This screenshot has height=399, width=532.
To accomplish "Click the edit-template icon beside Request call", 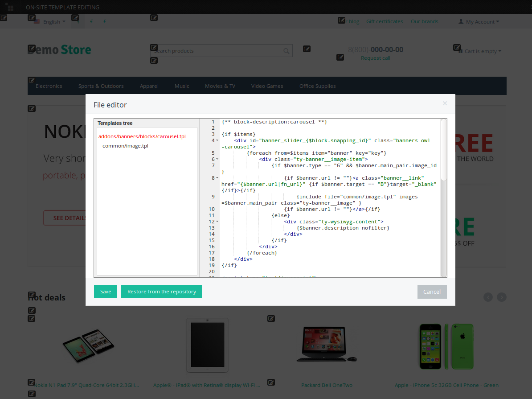I will click(340, 58).
